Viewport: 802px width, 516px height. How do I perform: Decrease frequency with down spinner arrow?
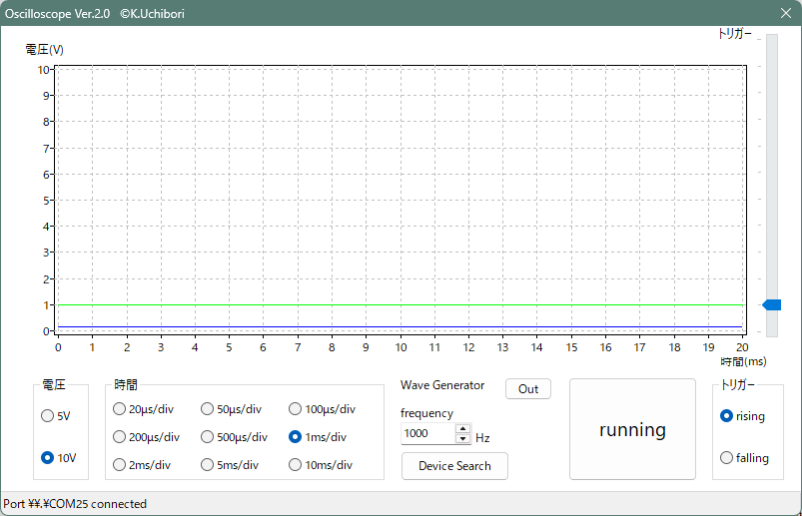coord(463,439)
